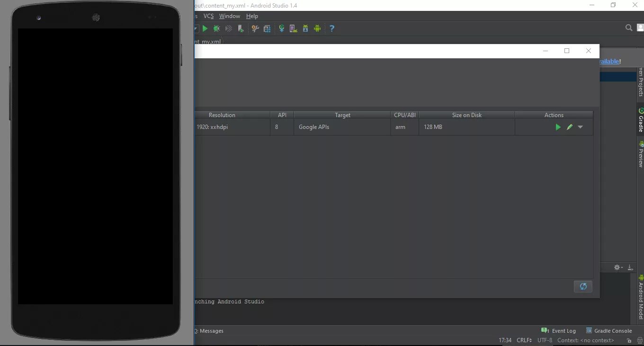The image size is (644, 346).
Task: Open project settings via wrench icon
Action: [x=255, y=28]
